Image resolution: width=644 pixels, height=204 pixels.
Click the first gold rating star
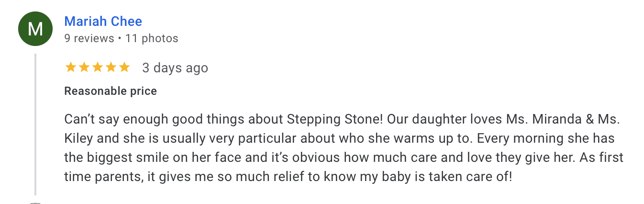[71, 68]
